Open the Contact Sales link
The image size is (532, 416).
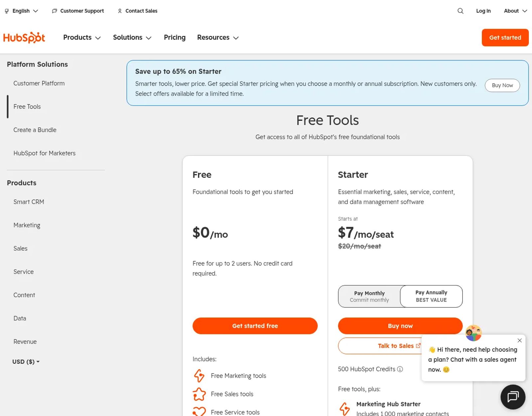coord(138,11)
